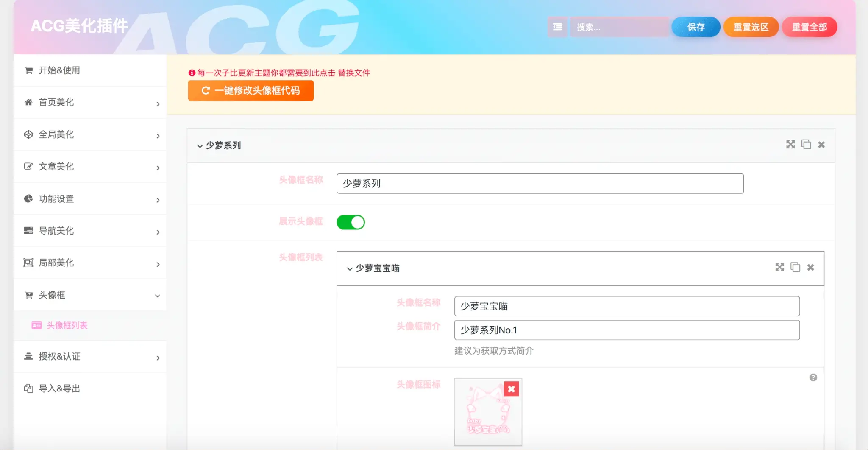Open the 头像框列表 sidebar item
Screen dimensions: 868x450
coord(68,325)
